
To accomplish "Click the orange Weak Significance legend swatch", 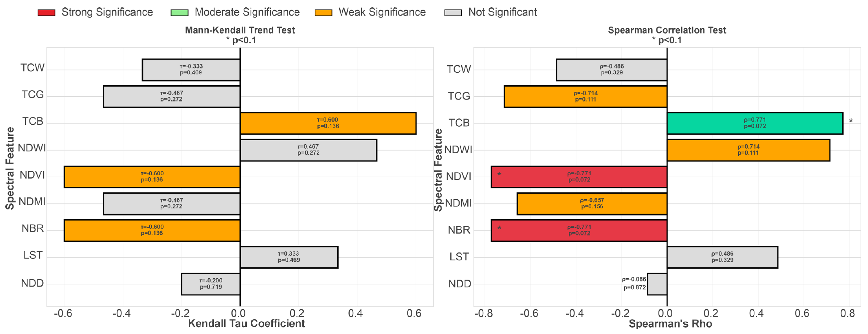I will pyautogui.click(x=323, y=13).
